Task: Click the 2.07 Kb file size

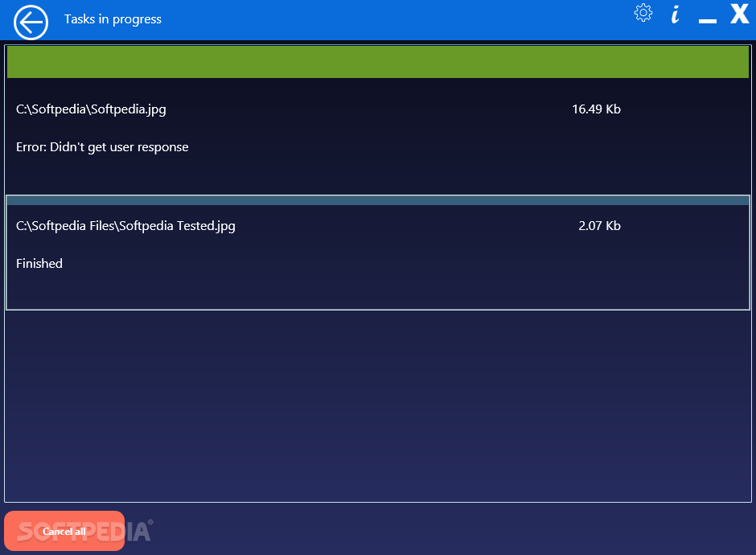Action: [x=599, y=226]
